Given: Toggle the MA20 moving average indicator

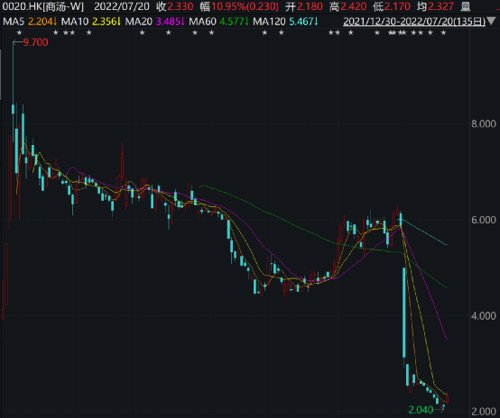Looking at the screenshot, I should [x=155, y=22].
